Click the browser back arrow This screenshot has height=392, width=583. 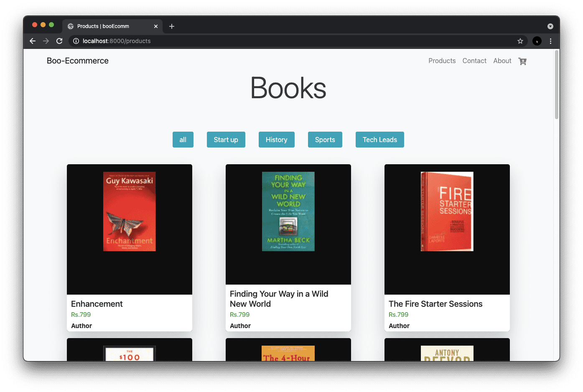click(x=33, y=41)
